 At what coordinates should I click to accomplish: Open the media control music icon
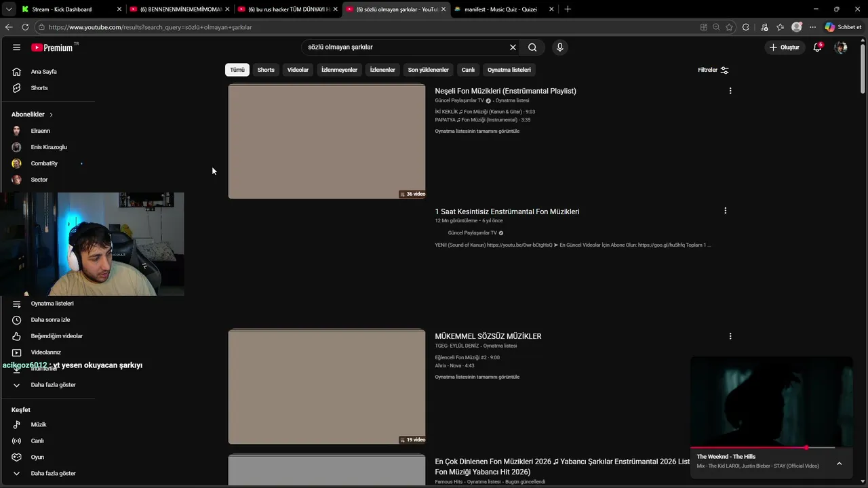pyautogui.click(x=764, y=27)
